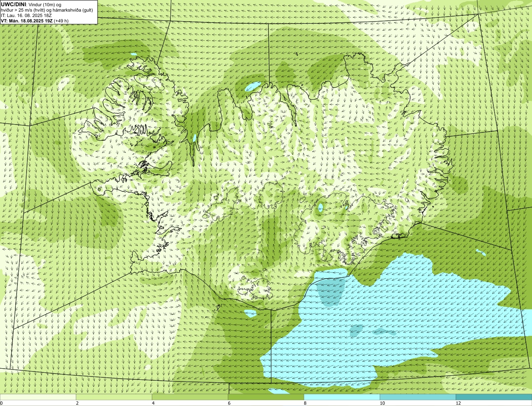Click the legend value "6"
532x406 pixels.
click(229, 403)
